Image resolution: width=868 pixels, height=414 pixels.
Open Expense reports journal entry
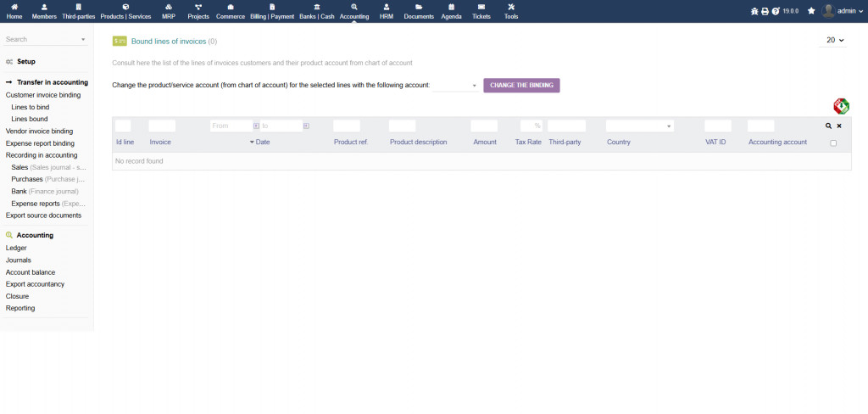[48, 204]
